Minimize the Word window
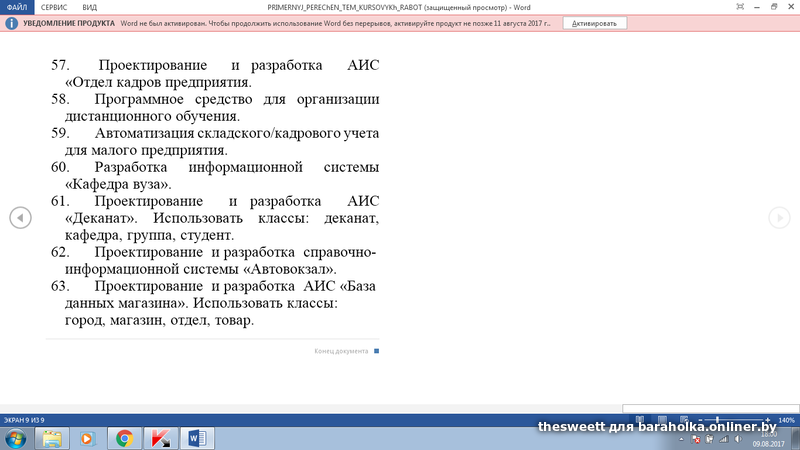This screenshot has height=450, width=800. (757, 7)
